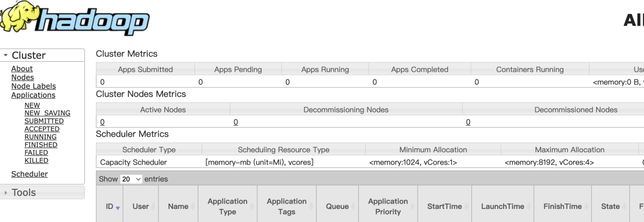This screenshot has width=644, height=222.
Task: Expand the Tools section
Action: coord(6,192)
